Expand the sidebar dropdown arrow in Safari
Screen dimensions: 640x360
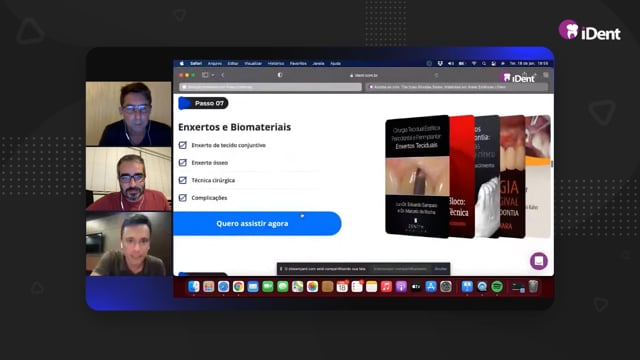point(213,75)
